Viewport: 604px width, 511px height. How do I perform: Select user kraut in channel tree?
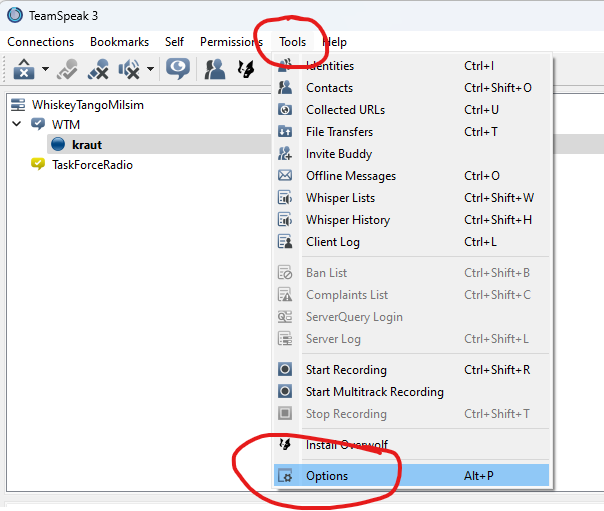(87, 145)
